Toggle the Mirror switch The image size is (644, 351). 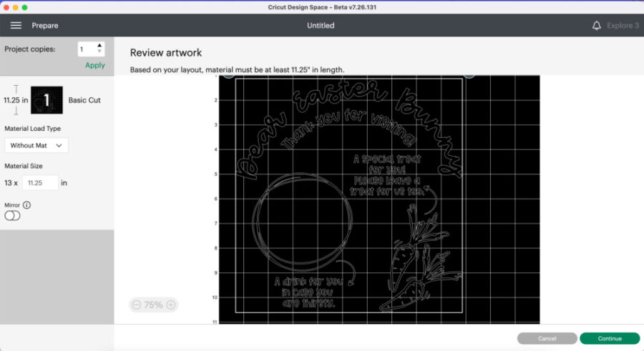click(12, 216)
